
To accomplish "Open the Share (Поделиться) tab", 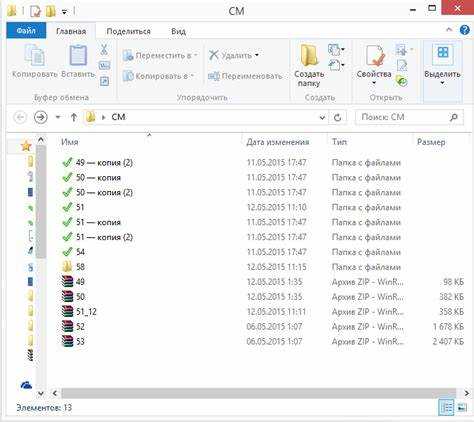I will 128,32.
